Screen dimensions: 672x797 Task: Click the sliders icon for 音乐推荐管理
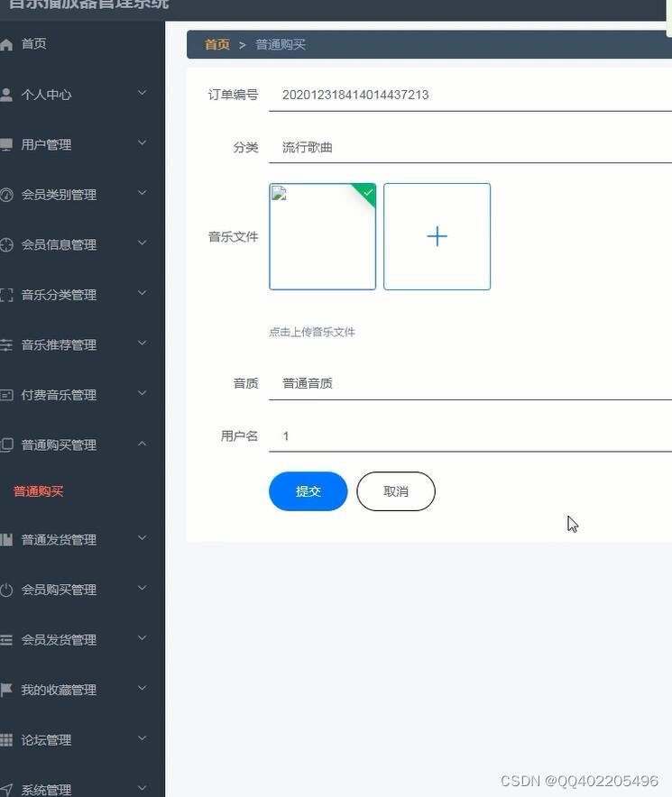coord(6,345)
